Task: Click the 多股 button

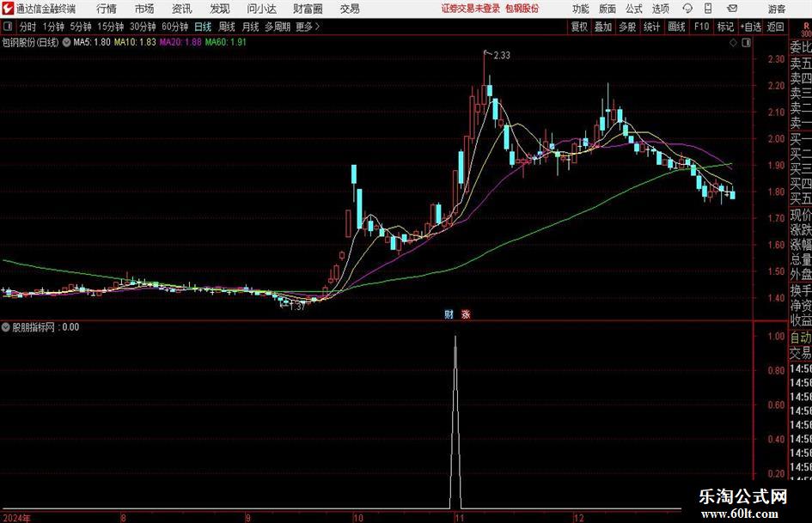Action: pos(627,27)
